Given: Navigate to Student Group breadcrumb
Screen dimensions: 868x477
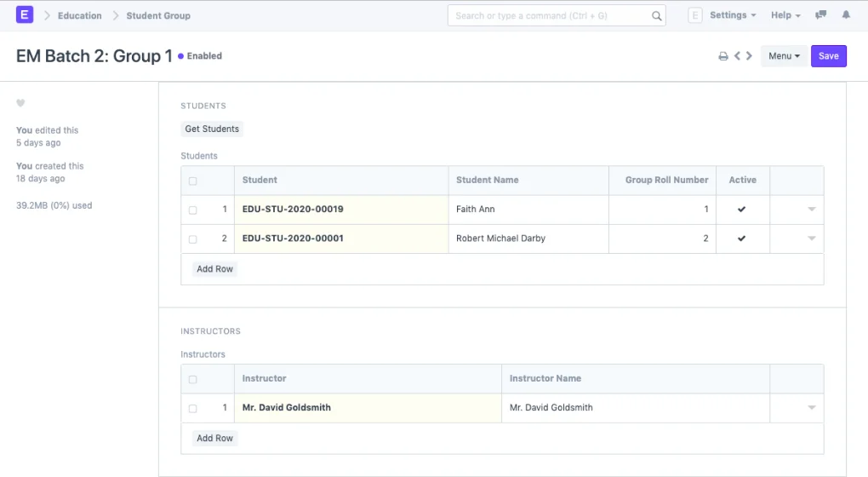Looking at the screenshot, I should 158,15.
